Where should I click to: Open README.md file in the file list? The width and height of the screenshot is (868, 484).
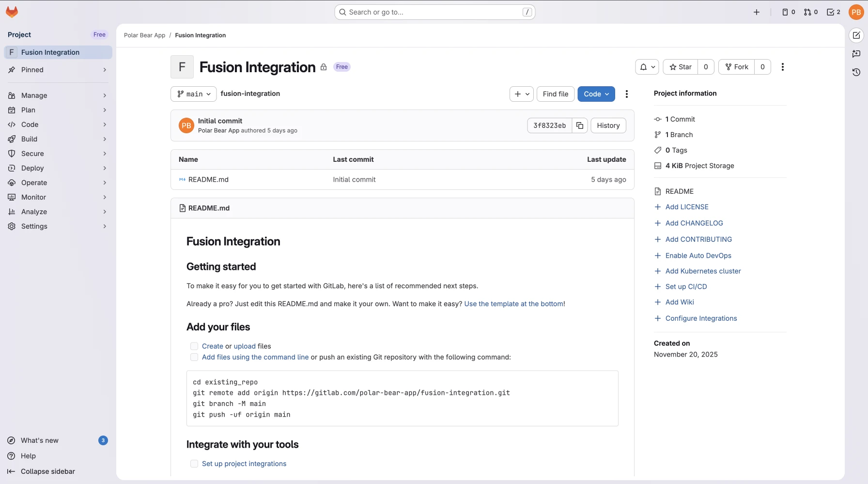(x=208, y=180)
